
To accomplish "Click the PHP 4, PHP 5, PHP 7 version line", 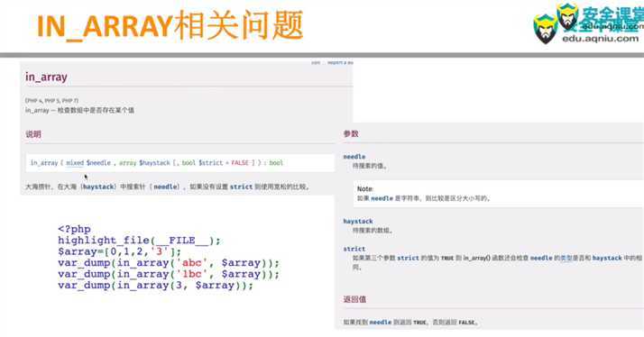I will click(x=51, y=101).
